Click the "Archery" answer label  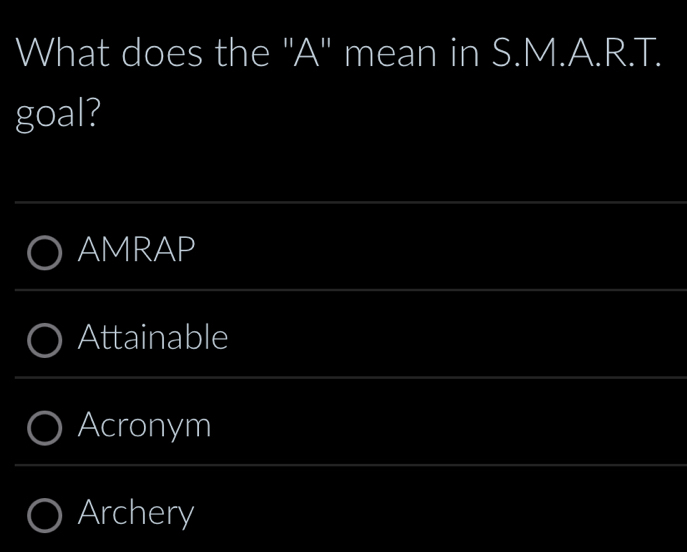(136, 513)
